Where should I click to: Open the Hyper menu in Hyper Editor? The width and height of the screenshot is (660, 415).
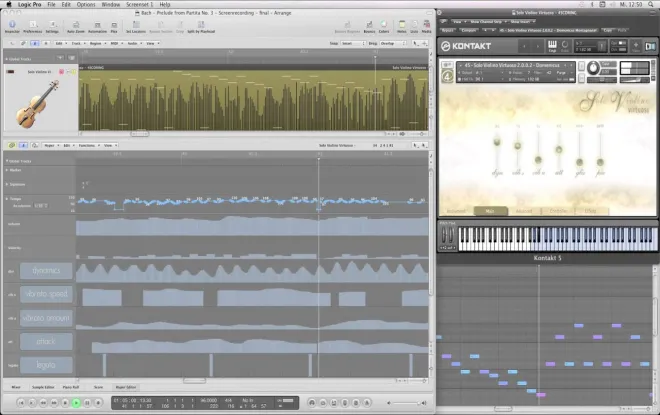coord(51,145)
